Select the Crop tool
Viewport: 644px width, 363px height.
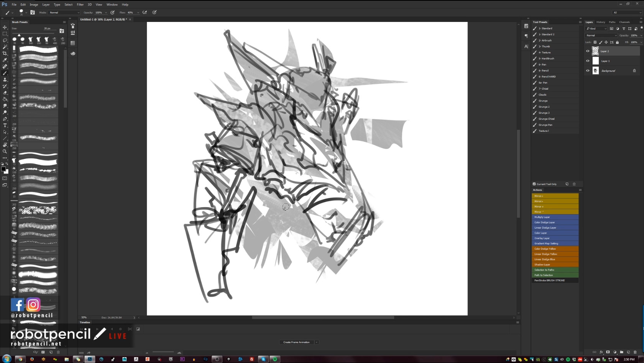click(x=5, y=53)
